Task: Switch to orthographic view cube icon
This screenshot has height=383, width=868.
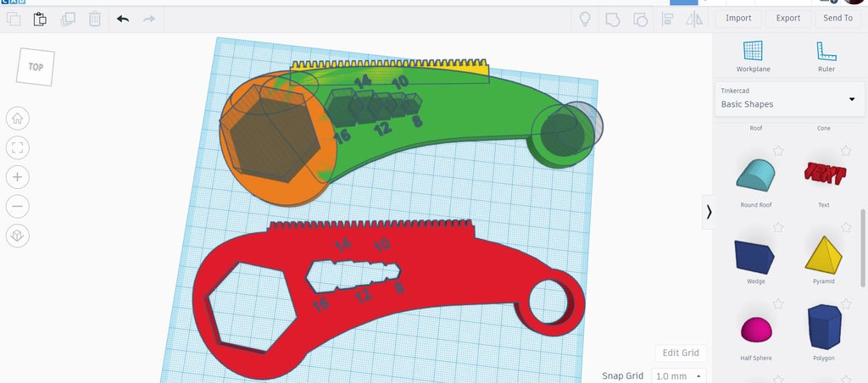Action: pos(17,236)
